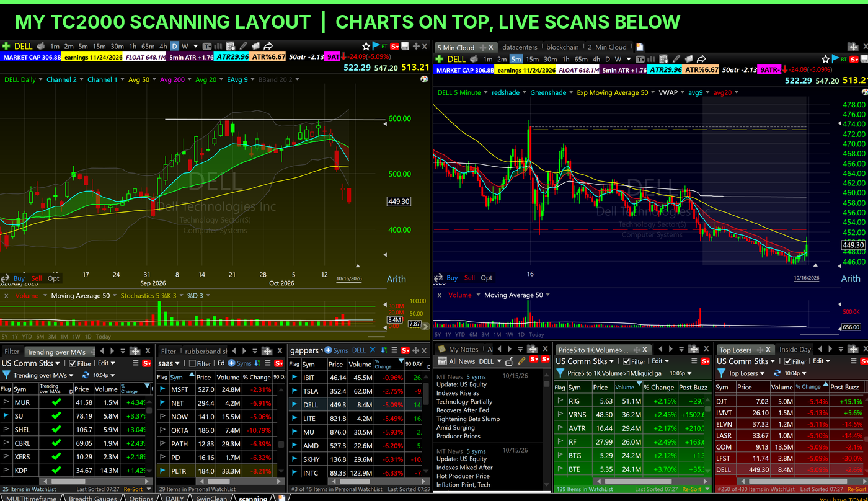
Task: Click the new tab page icon after 2 Min Cloud
Action: [x=640, y=47]
